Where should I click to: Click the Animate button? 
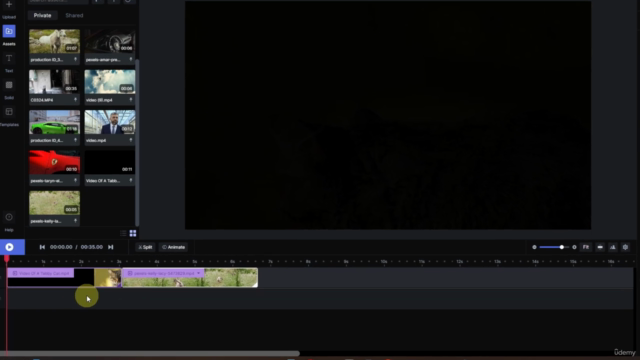[173, 247]
